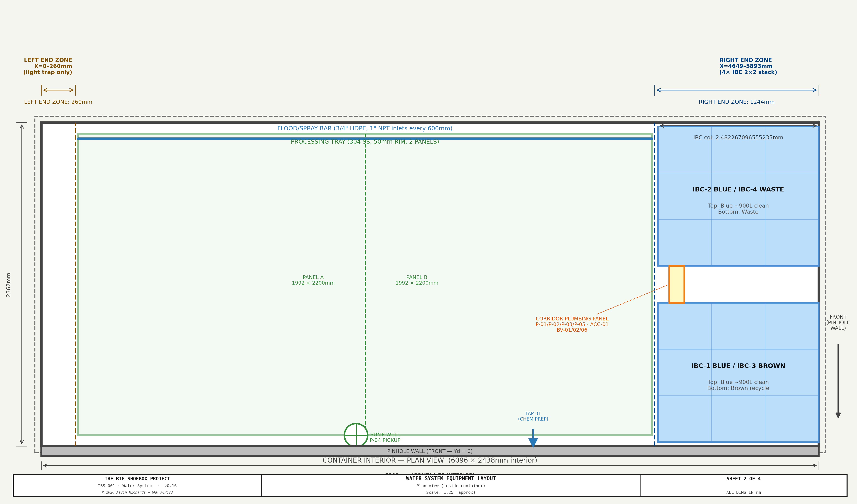Select the PANEL B 1992 × 2200mm label
Viewport: 857px width, 504px height.
pyautogui.click(x=417, y=280)
